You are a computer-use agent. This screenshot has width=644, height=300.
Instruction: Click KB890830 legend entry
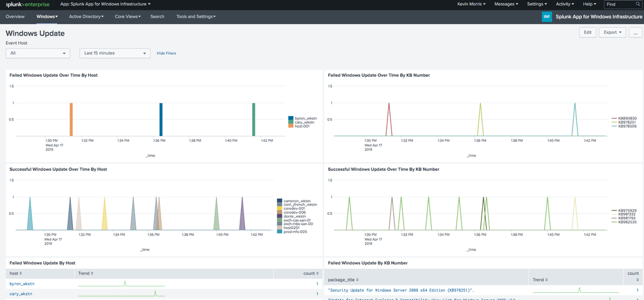pos(624,118)
